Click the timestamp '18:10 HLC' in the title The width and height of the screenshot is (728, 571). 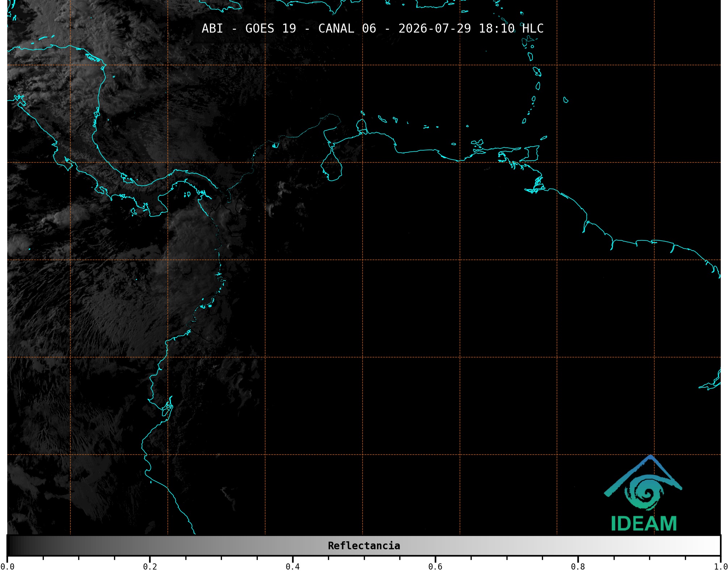click(x=511, y=29)
